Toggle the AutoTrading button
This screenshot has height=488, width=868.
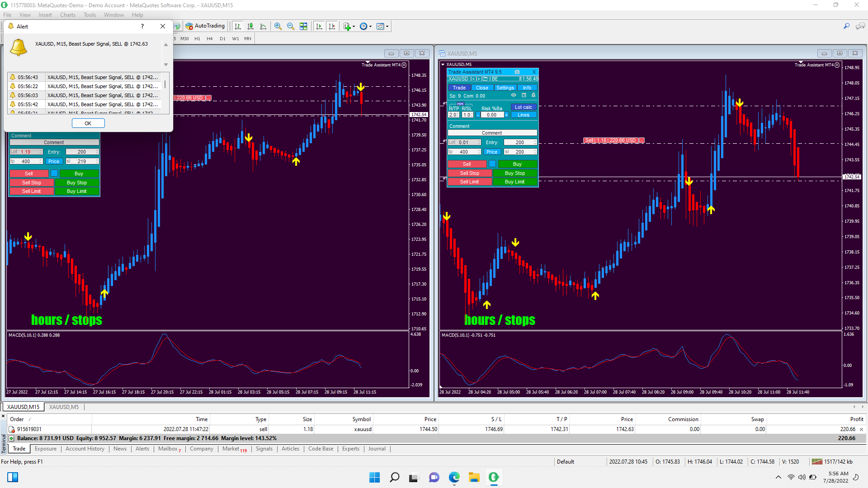(205, 26)
